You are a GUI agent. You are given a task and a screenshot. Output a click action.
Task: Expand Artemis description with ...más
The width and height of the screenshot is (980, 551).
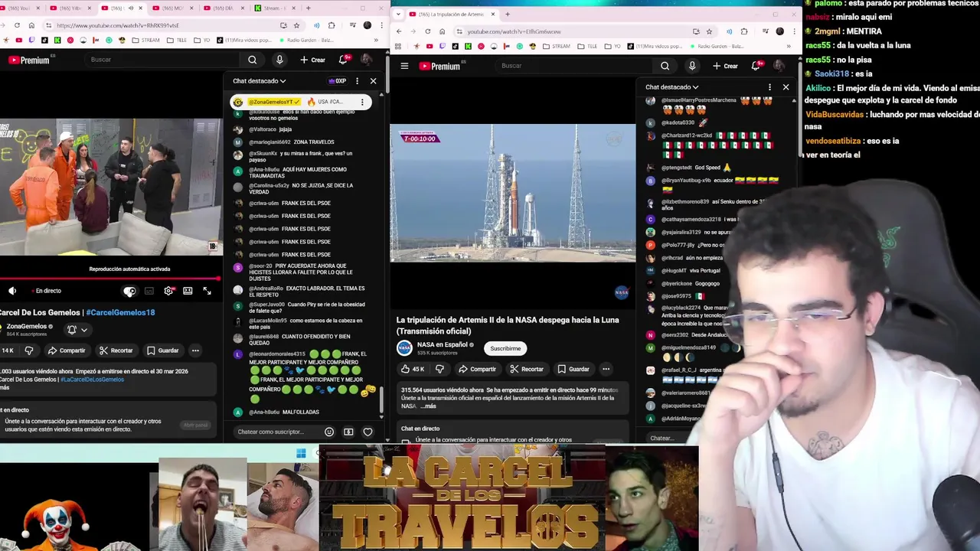point(428,406)
